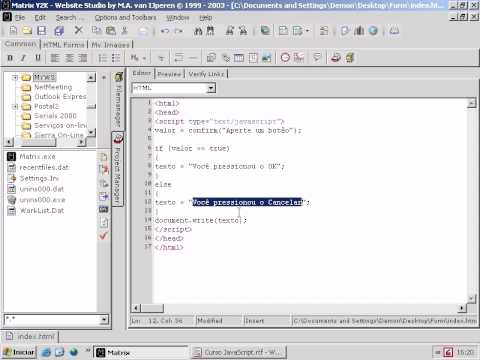Insert a numbered list
The image size is (480, 360).
pos(102,58)
